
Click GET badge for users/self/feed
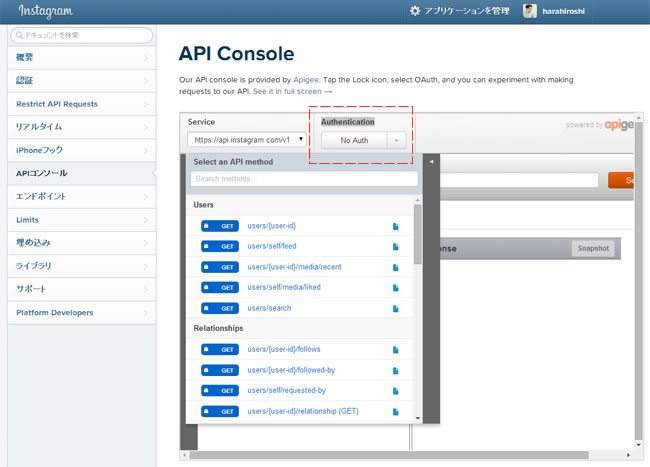click(x=220, y=246)
